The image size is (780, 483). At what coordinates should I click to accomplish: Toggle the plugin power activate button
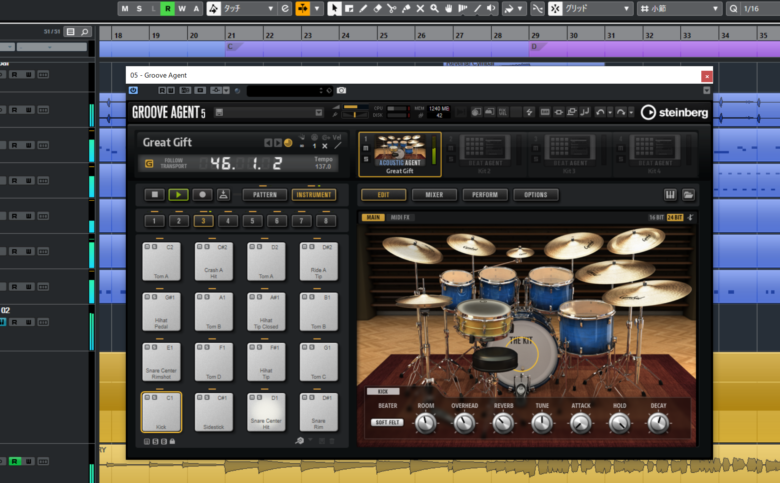(133, 91)
